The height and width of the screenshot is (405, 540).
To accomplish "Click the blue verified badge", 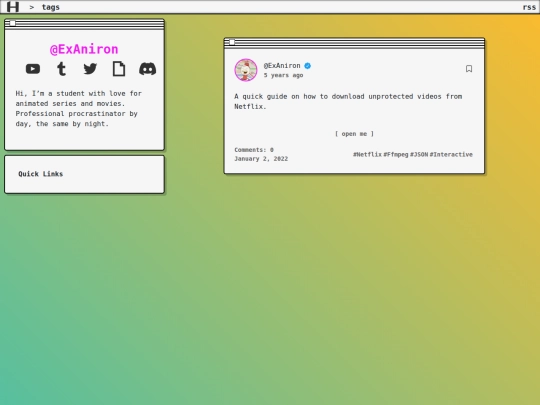I will tap(308, 66).
